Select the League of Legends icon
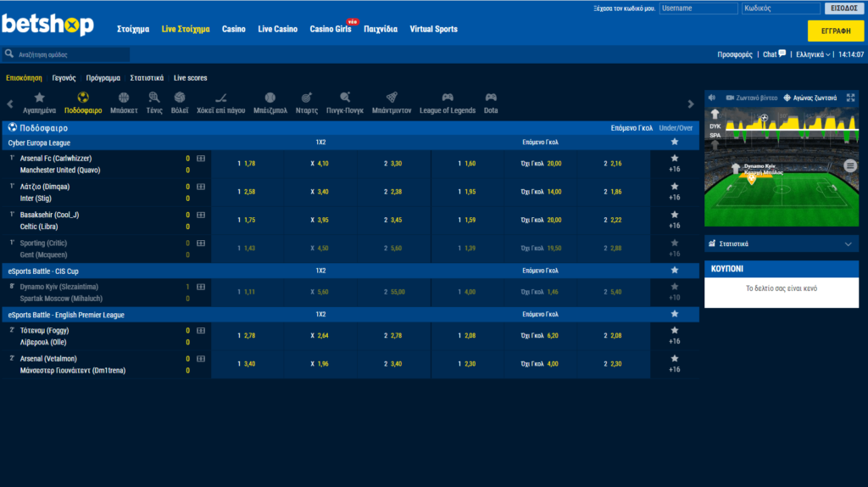This screenshot has width=868, height=487. coord(448,98)
